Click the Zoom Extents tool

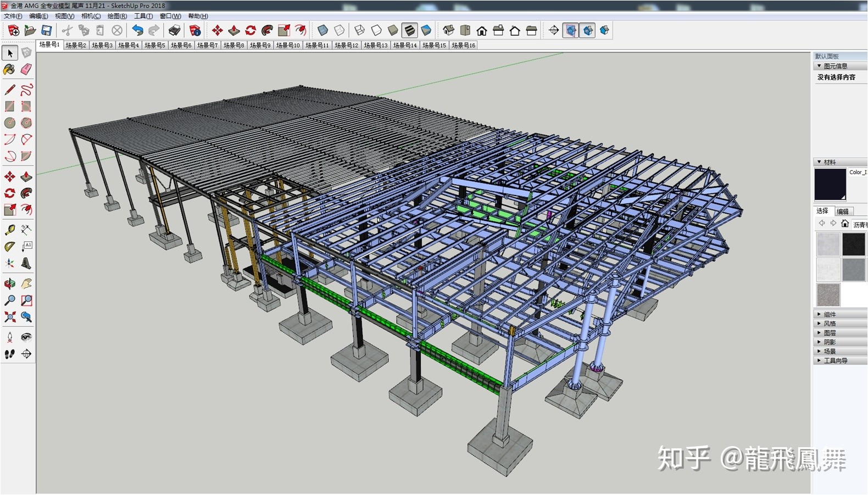pos(9,317)
